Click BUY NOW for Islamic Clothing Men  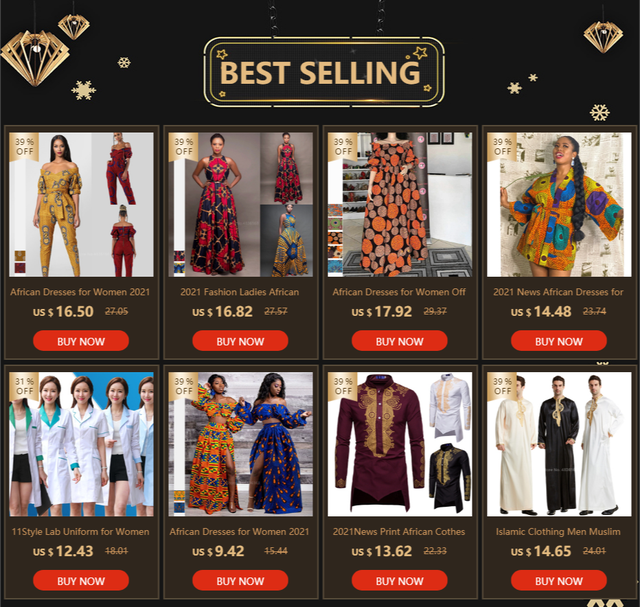pyautogui.click(x=559, y=580)
